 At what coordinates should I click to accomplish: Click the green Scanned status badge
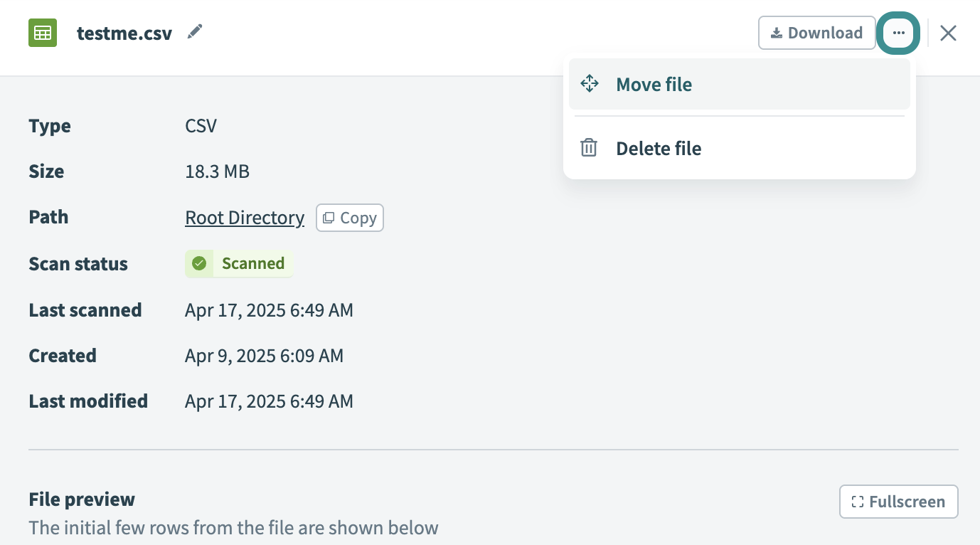(239, 263)
